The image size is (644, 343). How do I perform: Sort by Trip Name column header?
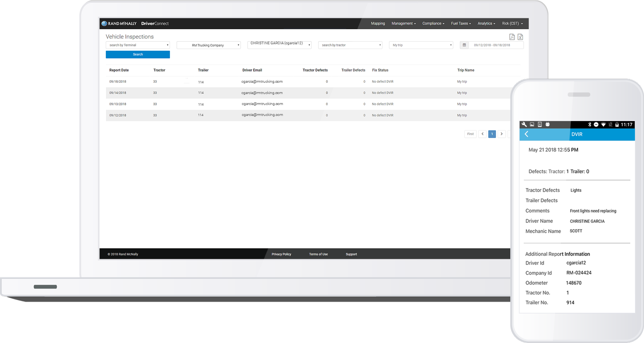click(466, 70)
